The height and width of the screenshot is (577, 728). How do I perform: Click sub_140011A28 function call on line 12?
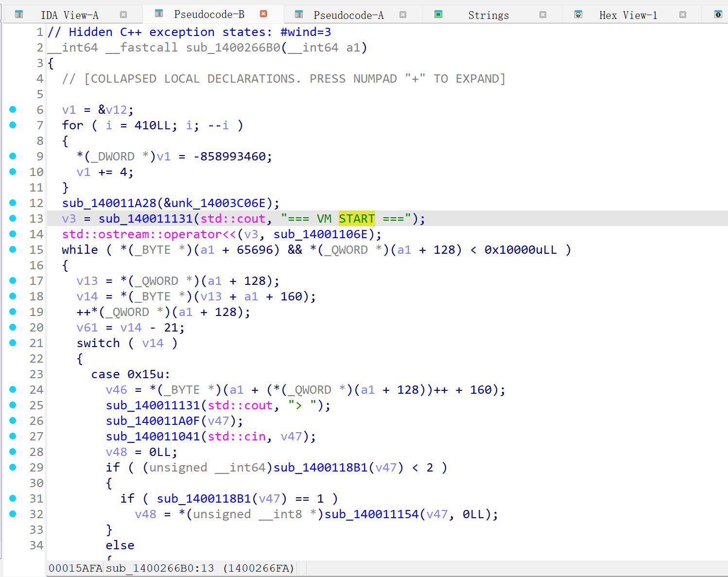click(x=109, y=203)
